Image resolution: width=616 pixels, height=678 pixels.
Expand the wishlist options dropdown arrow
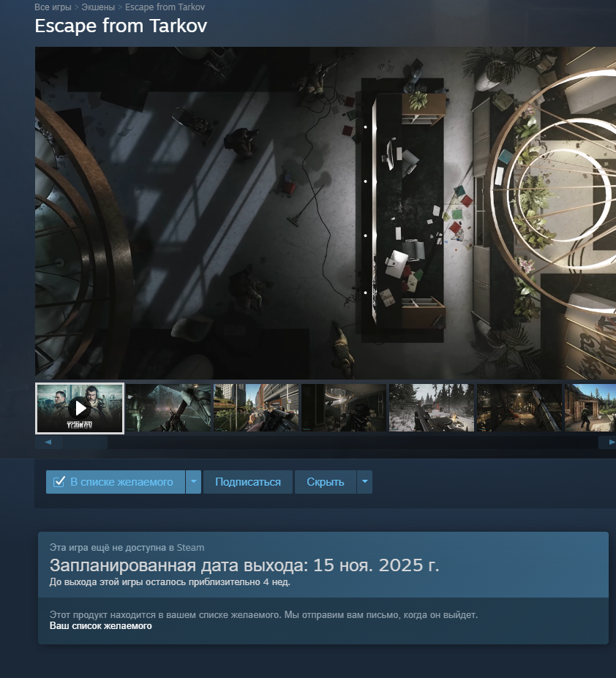pos(194,482)
